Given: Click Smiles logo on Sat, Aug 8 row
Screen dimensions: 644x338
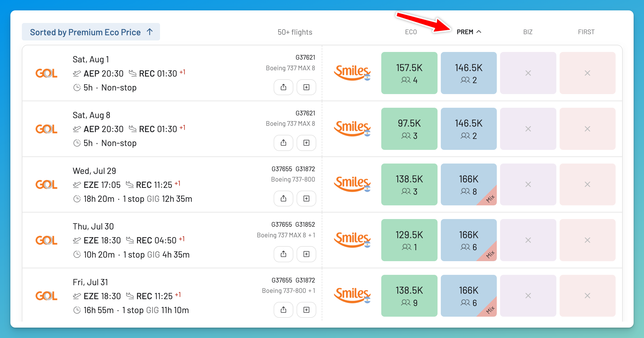Looking at the screenshot, I should click(x=352, y=129).
